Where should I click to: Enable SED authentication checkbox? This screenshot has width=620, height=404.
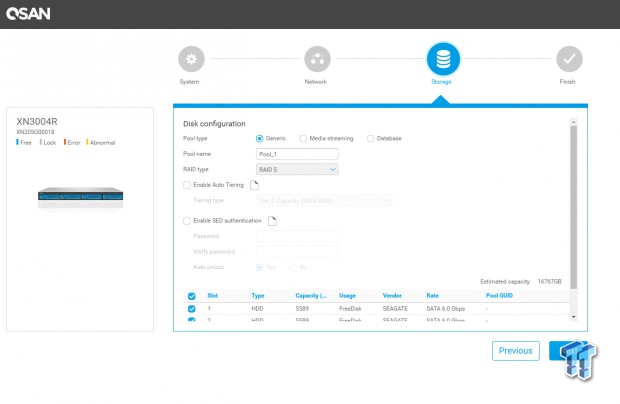187,220
